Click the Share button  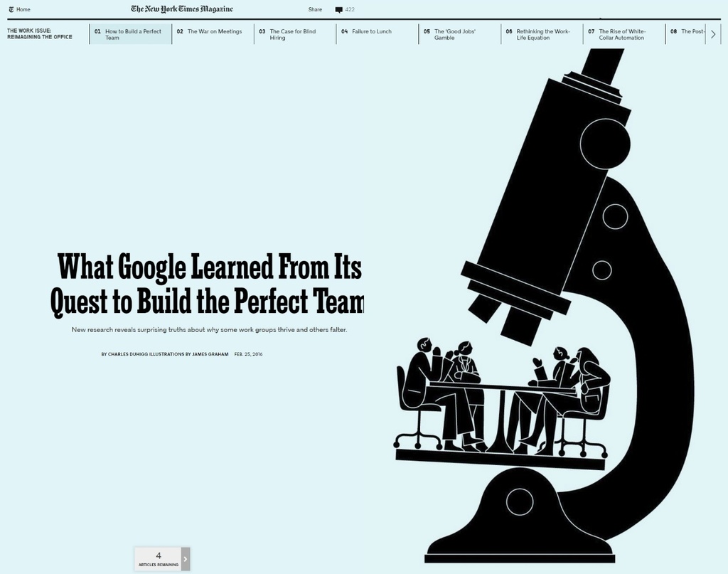315,9
